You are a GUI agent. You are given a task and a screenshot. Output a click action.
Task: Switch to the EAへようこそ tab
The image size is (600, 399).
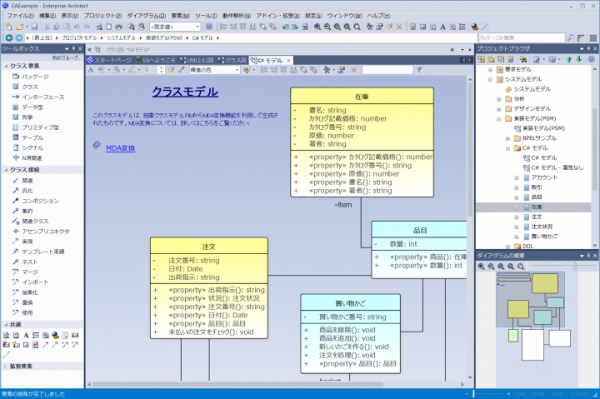point(156,60)
